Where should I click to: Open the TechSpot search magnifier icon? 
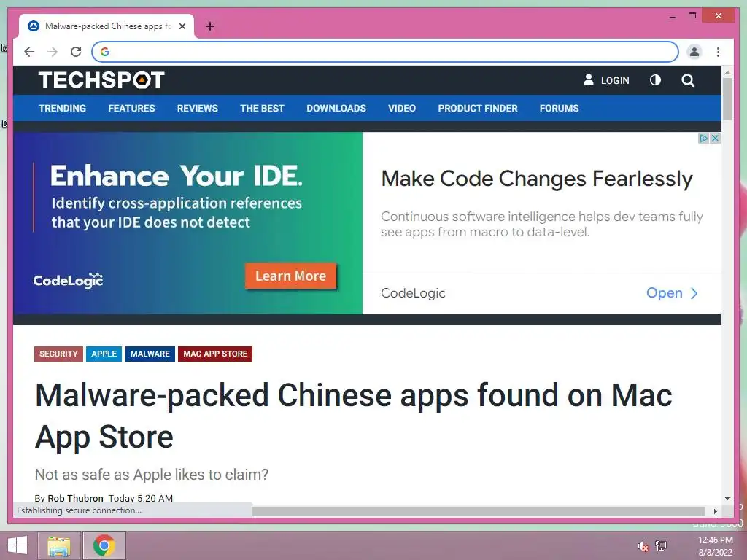pyautogui.click(x=687, y=80)
